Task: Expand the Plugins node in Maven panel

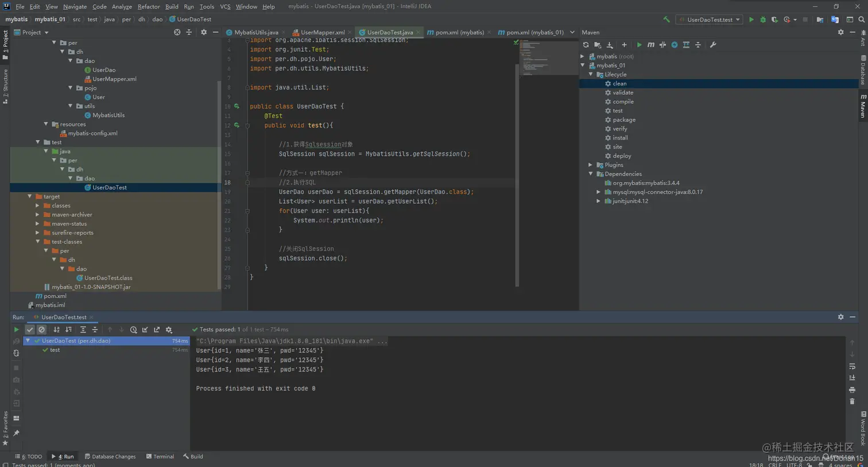Action: (x=591, y=165)
